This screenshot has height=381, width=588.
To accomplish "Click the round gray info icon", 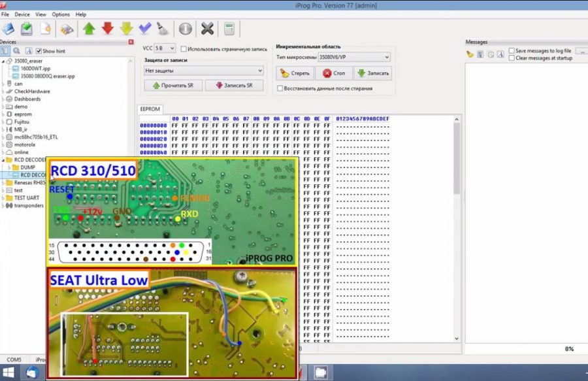I will click(186, 29).
